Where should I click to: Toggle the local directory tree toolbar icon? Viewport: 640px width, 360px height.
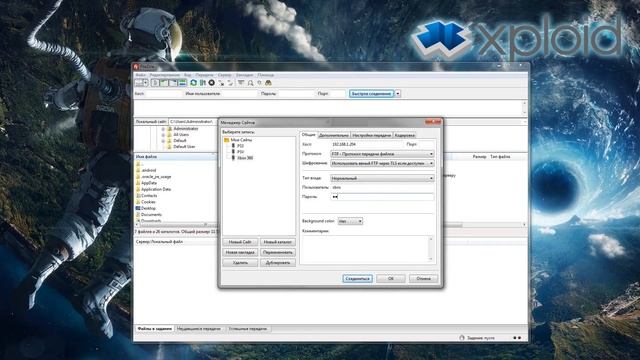point(164,83)
